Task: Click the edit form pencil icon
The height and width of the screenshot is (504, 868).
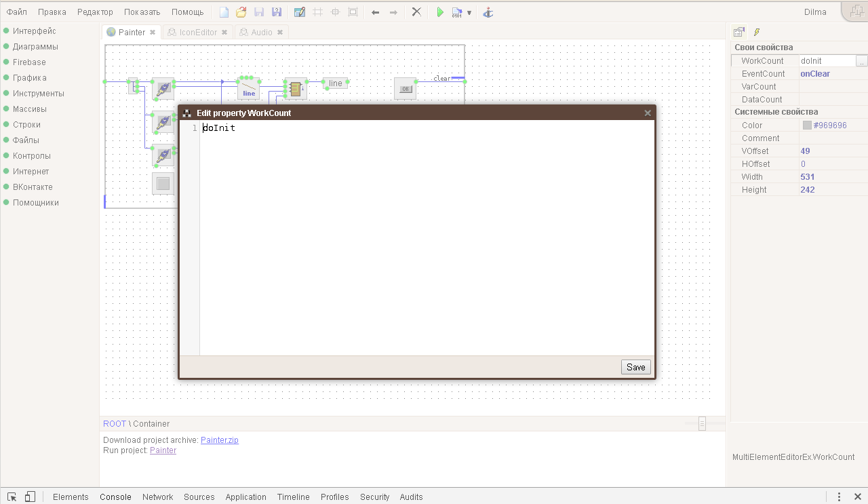Action: point(299,12)
